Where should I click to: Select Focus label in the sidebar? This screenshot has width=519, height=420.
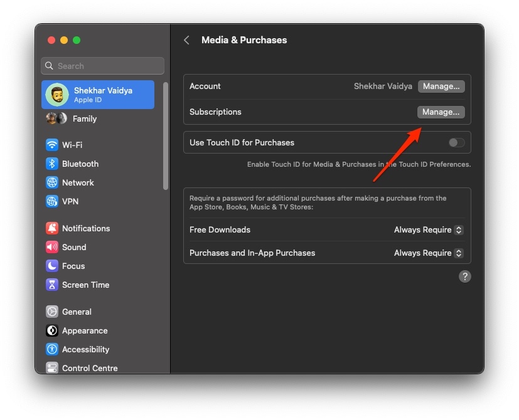[73, 266]
